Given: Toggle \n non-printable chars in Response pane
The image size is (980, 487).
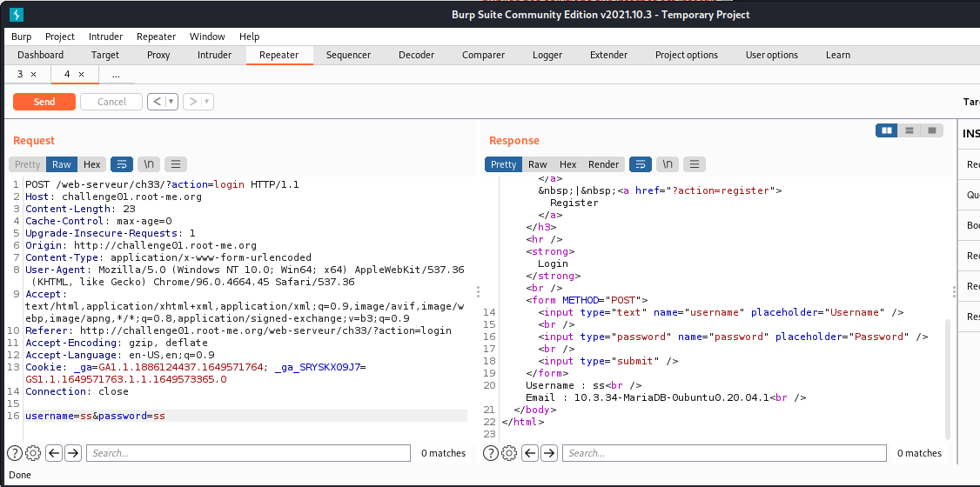Looking at the screenshot, I should pos(668,164).
